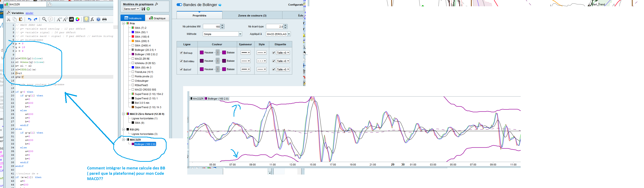Increase the editor font size with the A plus icon
644x188 pixels.
click(65, 19)
